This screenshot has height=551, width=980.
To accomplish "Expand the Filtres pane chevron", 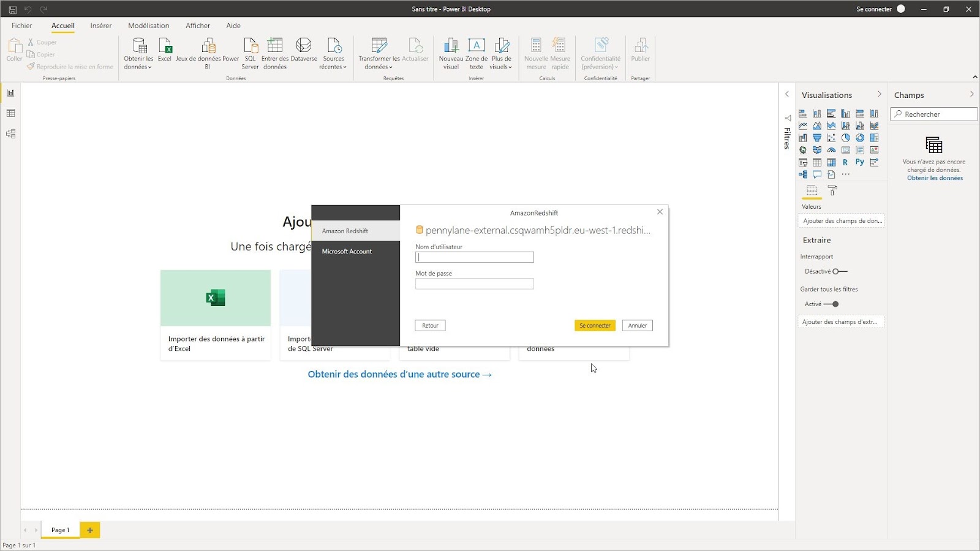I will [x=787, y=94].
